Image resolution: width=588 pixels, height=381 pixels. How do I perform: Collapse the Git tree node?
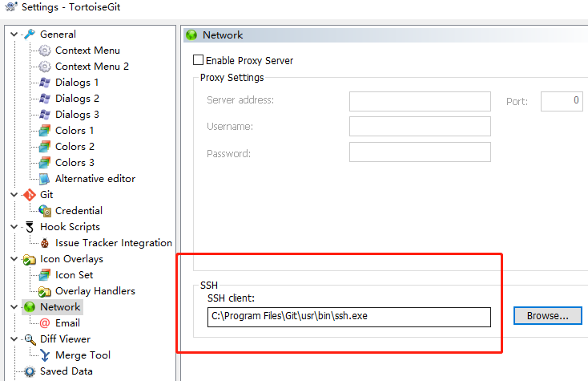[x=14, y=195]
